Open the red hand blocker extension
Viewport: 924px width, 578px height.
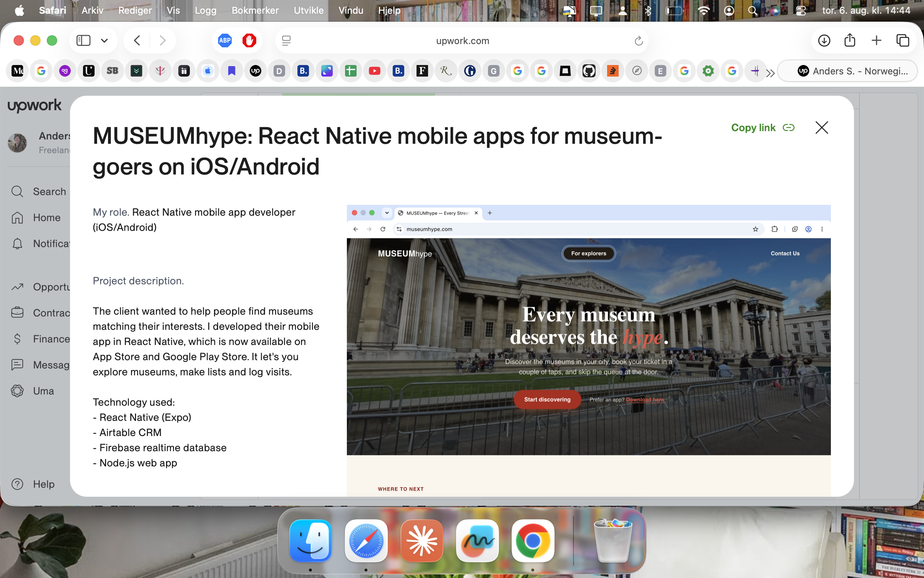click(249, 40)
